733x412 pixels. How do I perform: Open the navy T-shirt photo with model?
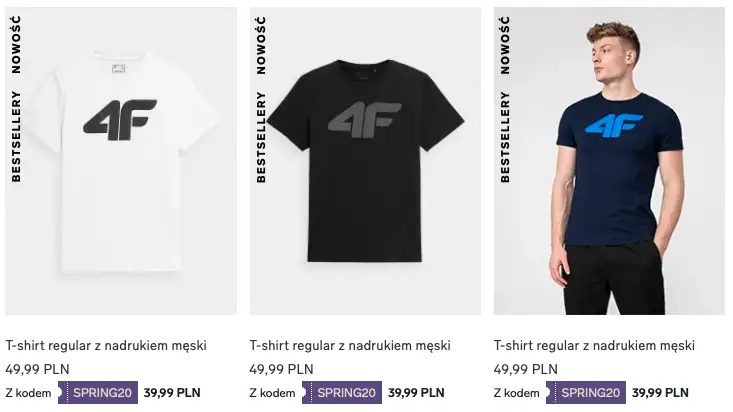click(609, 161)
